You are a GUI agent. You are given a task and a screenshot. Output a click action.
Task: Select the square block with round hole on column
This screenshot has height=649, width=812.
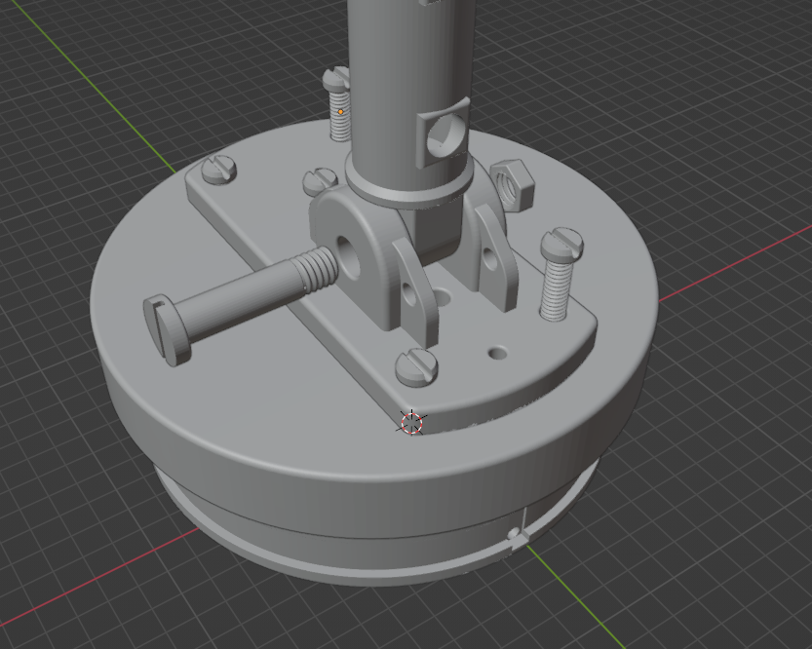[x=444, y=133]
